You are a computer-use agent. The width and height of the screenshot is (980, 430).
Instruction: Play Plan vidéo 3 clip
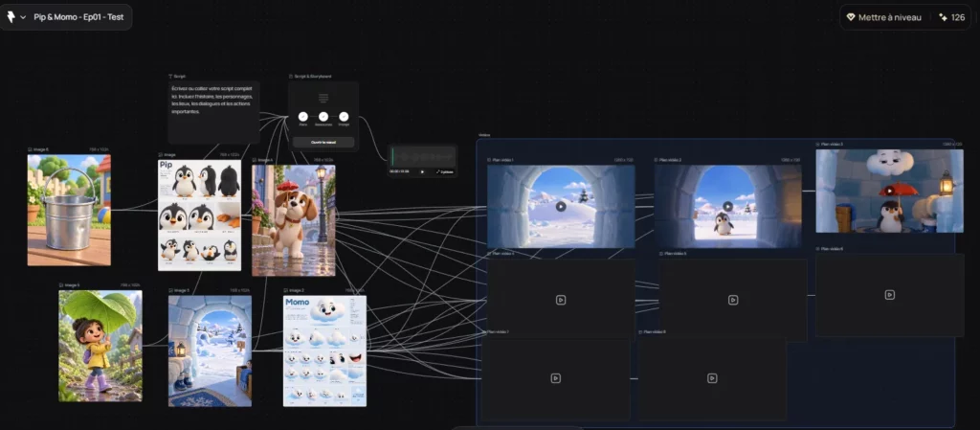889,191
